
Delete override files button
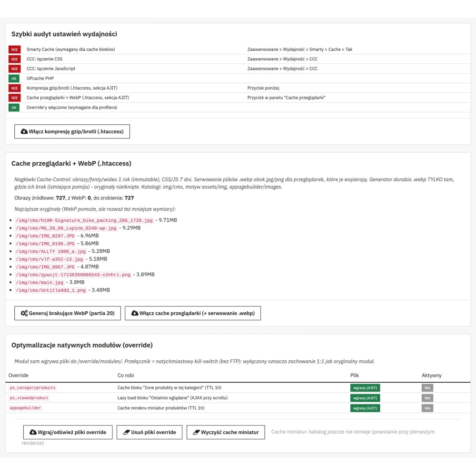click(149, 432)
